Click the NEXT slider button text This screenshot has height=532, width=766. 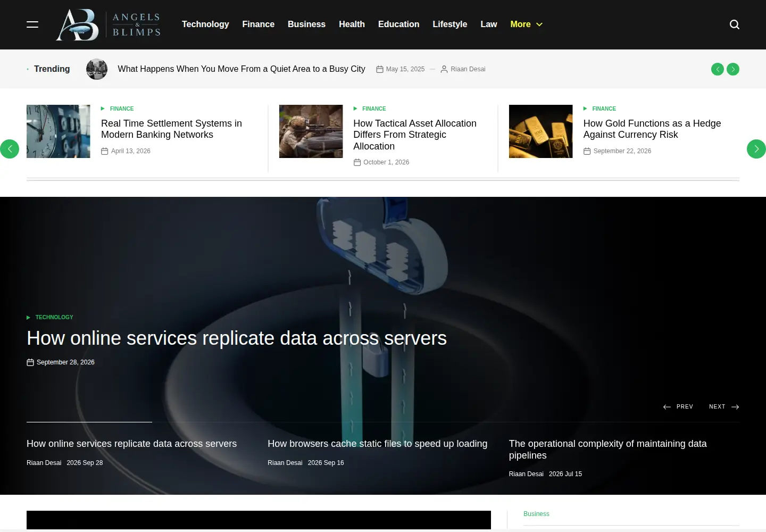717,407
